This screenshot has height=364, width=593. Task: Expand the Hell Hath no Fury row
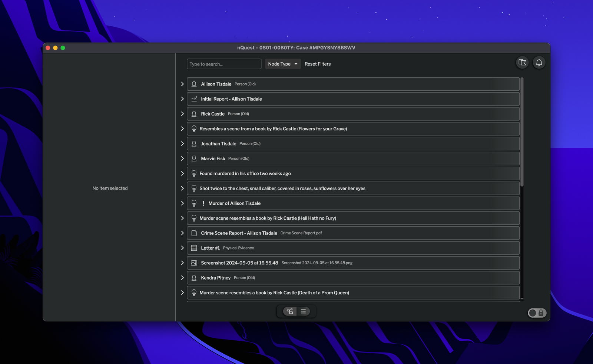click(x=182, y=218)
